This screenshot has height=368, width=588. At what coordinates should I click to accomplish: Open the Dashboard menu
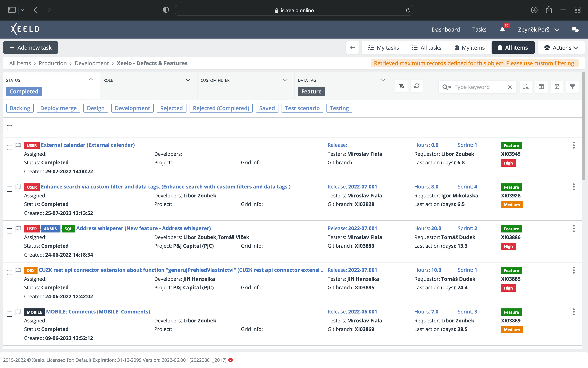click(446, 29)
